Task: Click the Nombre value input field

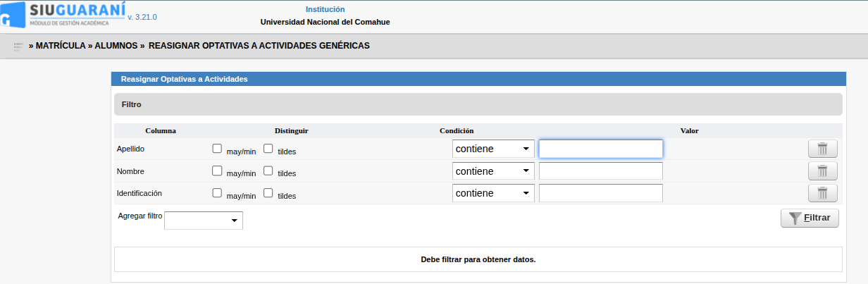Action: coord(600,171)
